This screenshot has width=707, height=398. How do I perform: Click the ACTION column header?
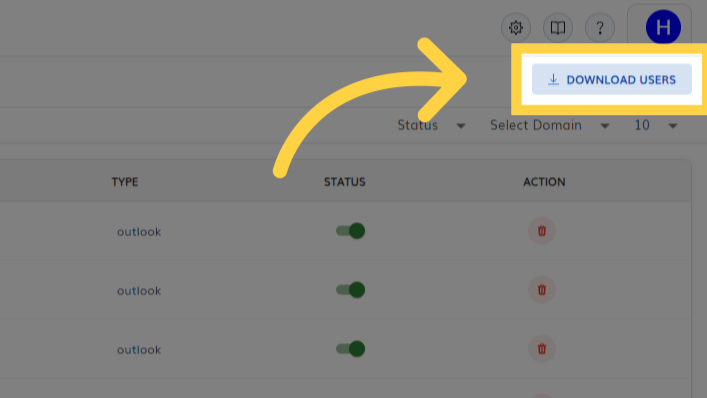tap(544, 182)
